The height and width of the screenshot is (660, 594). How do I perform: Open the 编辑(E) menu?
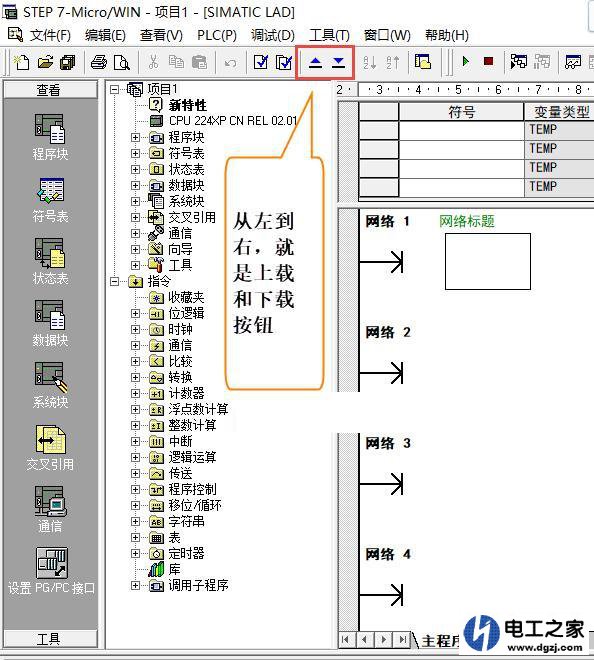[105, 35]
